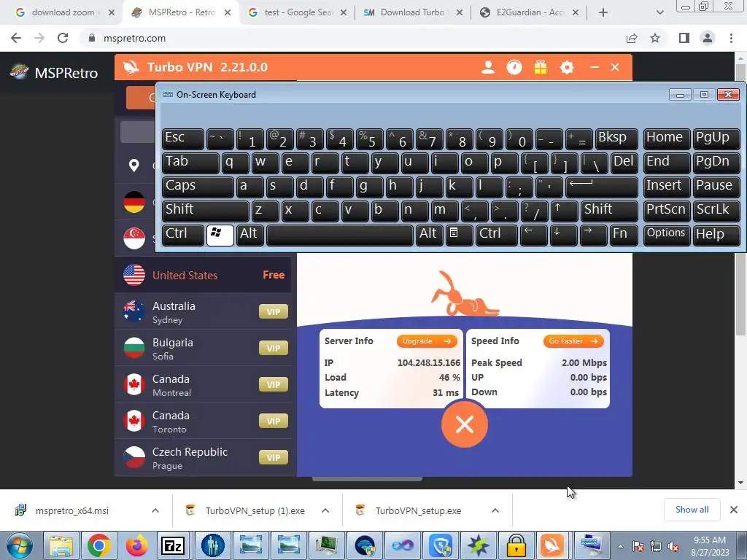
Task: Click the location pin icon
Action: (x=134, y=166)
